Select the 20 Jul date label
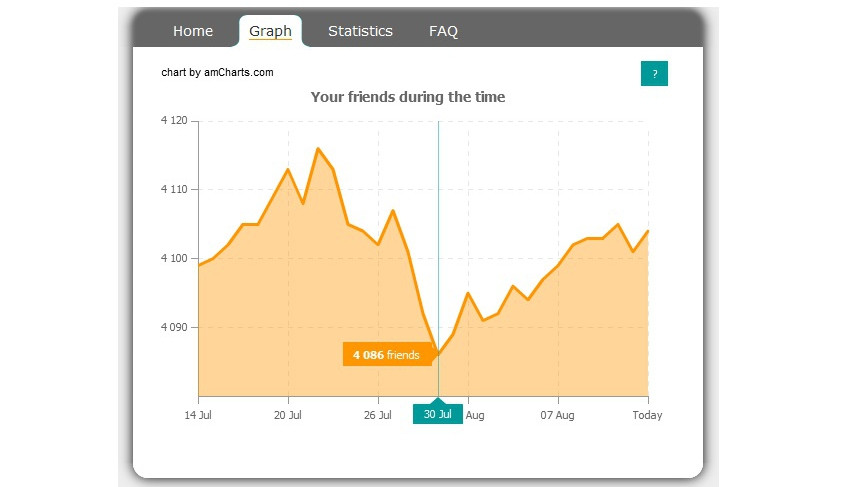Viewport: 864px width, 487px height. (x=288, y=415)
